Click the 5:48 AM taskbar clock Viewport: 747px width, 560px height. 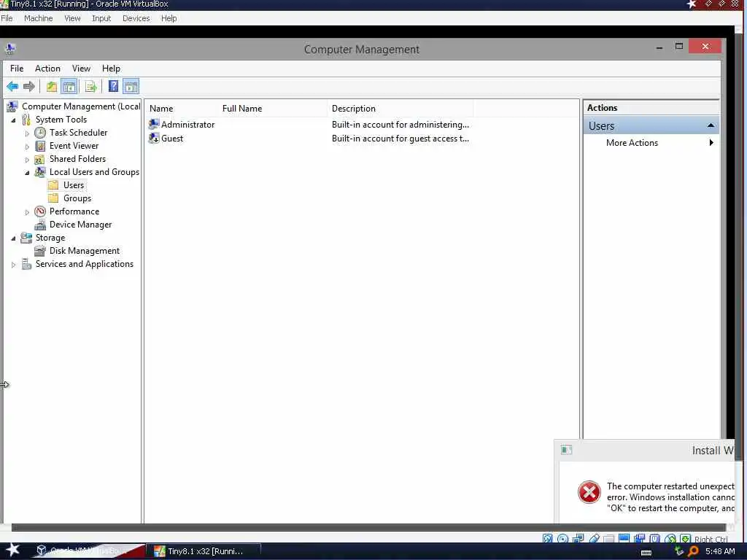point(720,551)
